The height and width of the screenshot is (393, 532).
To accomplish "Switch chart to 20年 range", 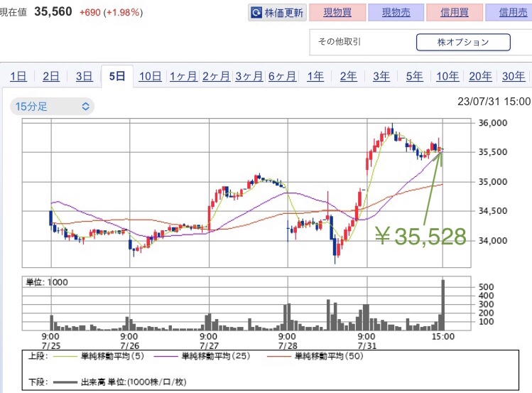I will pyautogui.click(x=480, y=76).
